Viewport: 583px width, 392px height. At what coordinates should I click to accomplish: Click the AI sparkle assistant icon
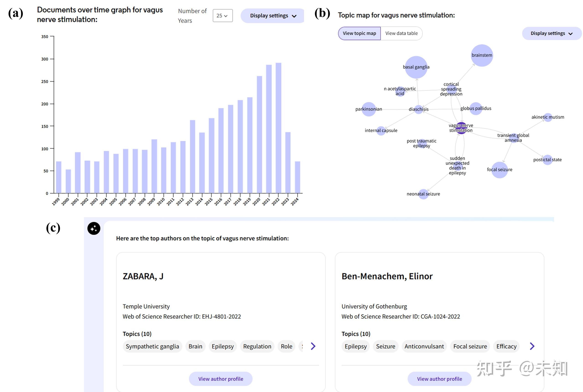tap(94, 228)
